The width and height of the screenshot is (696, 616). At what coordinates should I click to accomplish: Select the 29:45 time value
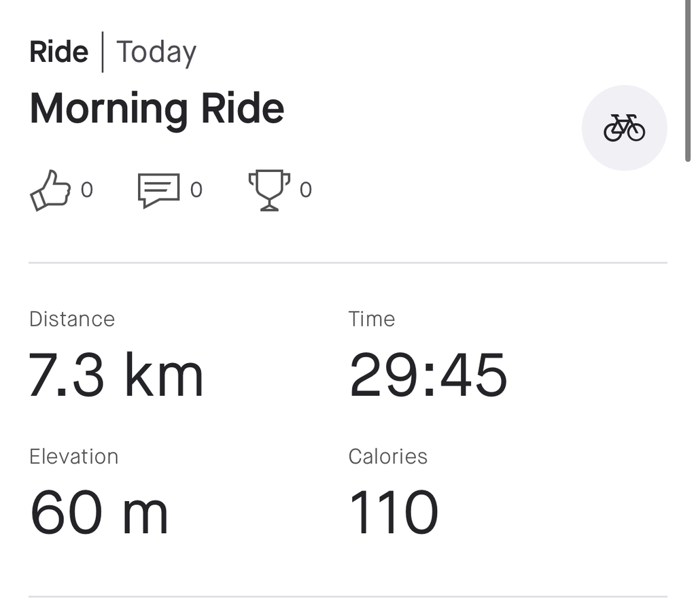[428, 376]
